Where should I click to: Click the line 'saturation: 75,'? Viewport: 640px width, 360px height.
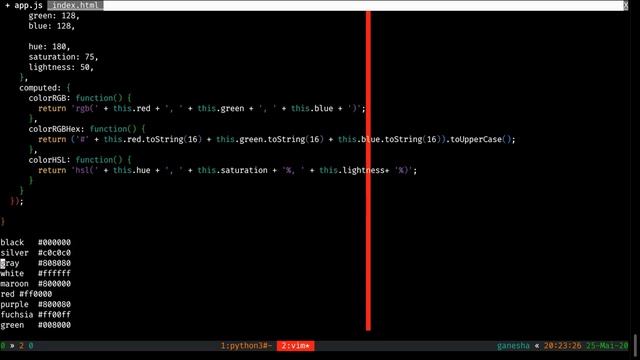[63, 57]
